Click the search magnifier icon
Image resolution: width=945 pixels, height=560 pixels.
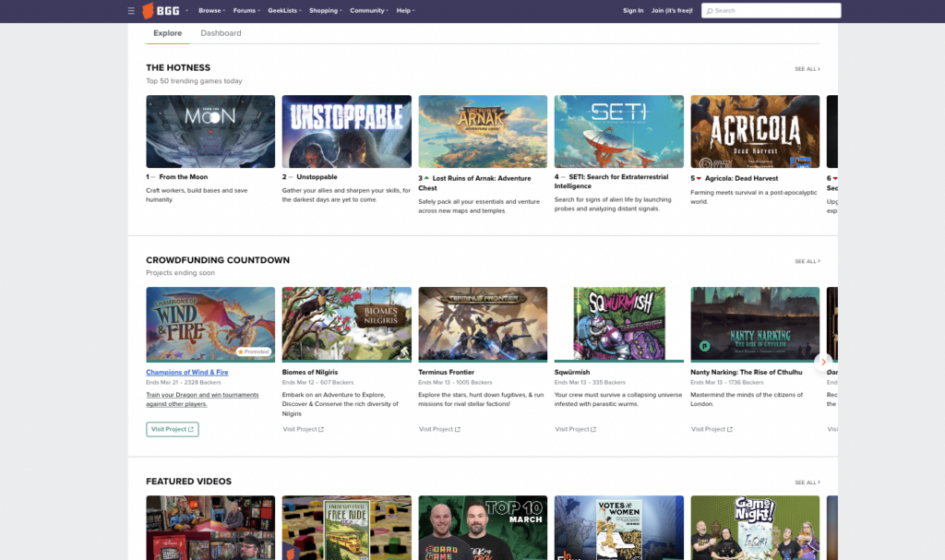pyautogui.click(x=709, y=11)
